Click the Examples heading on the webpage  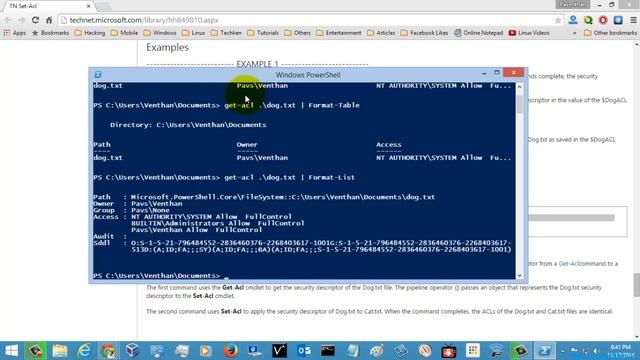(x=167, y=47)
